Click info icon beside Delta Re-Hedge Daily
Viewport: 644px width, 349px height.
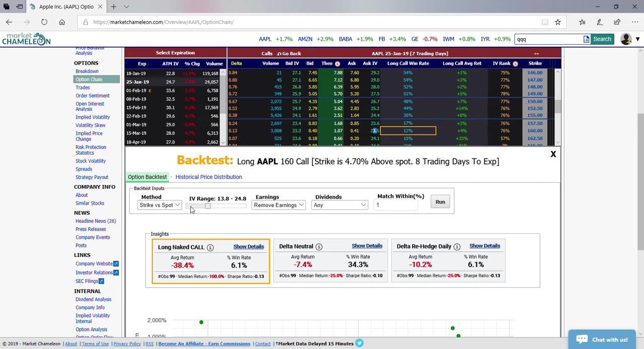coord(457,246)
